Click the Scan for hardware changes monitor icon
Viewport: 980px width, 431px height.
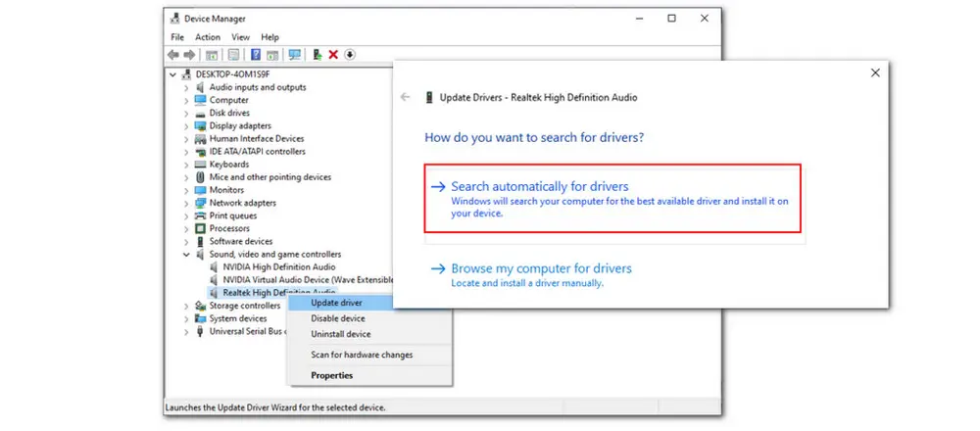click(295, 55)
